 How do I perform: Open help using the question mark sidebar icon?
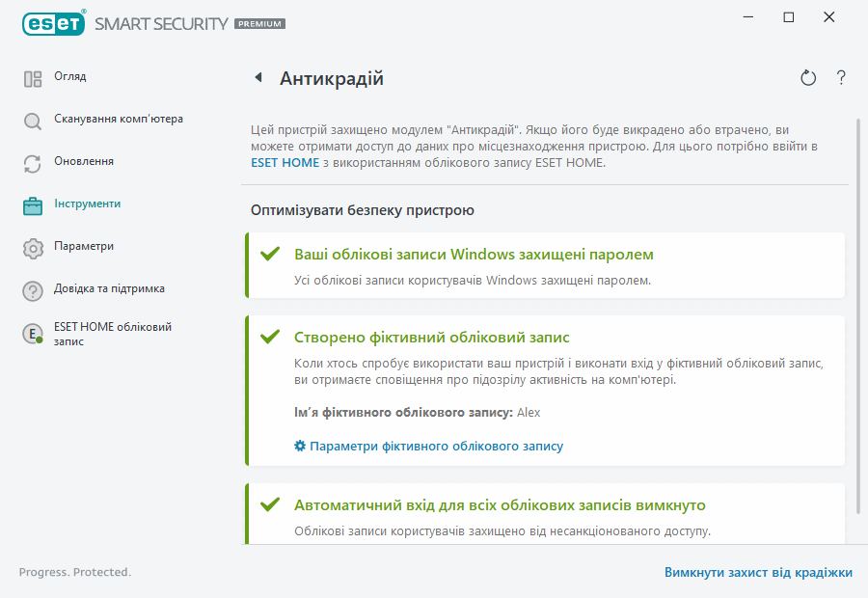click(x=32, y=288)
